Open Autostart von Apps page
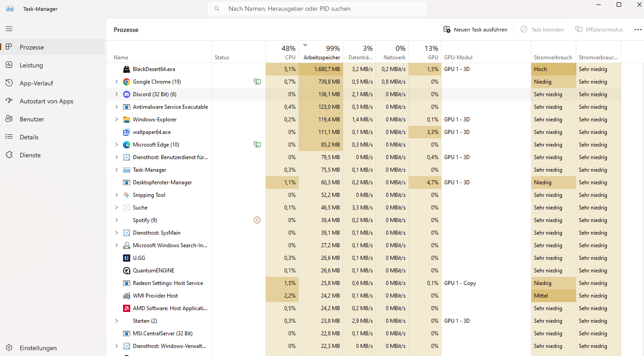The height and width of the screenshot is (356, 644). coord(53,101)
